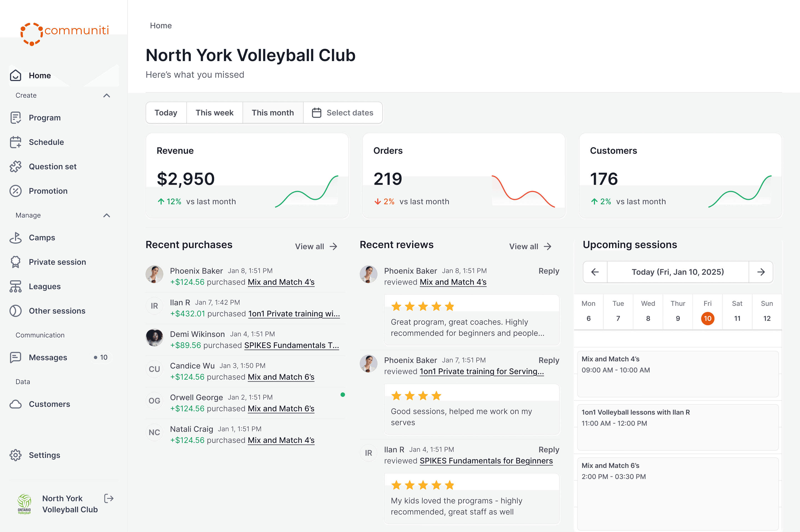Click the Messages chat icon
Viewport: 800px width, 532px height.
[16, 357]
